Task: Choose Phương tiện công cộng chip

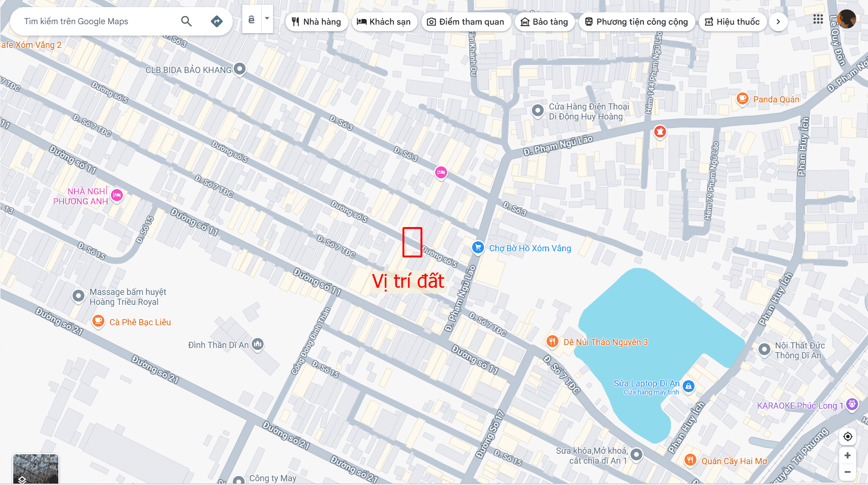Action: point(637,22)
